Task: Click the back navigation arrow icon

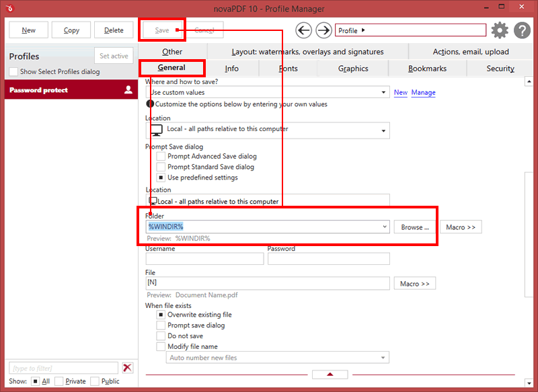Action: (x=304, y=30)
